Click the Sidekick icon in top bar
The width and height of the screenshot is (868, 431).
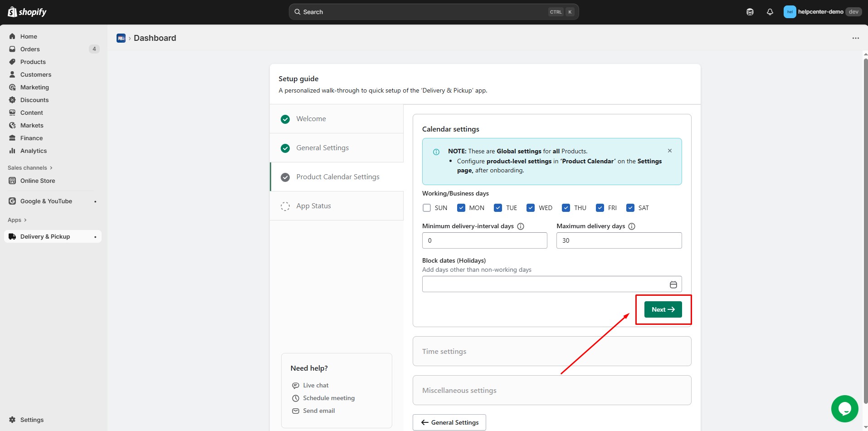click(750, 12)
